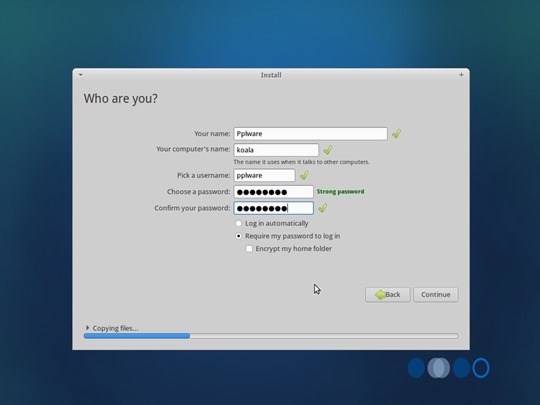Click the Choose a password field
The width and height of the screenshot is (540, 405).
[273, 192]
